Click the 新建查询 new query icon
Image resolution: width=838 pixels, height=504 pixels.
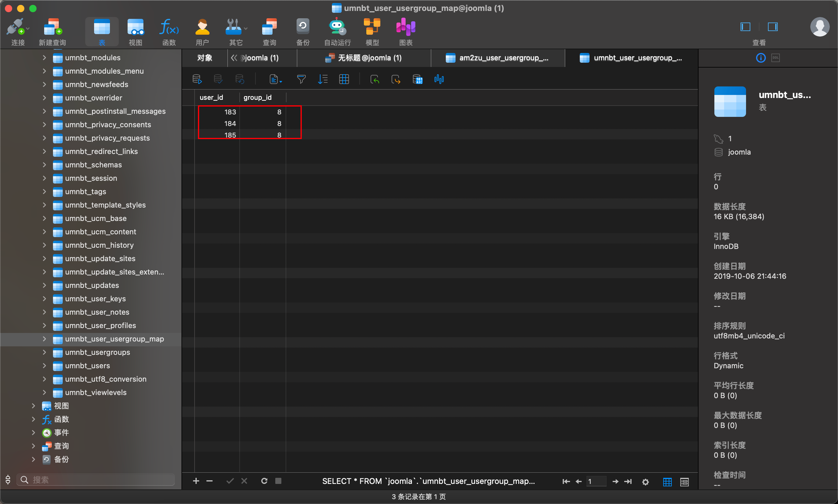pyautogui.click(x=52, y=32)
